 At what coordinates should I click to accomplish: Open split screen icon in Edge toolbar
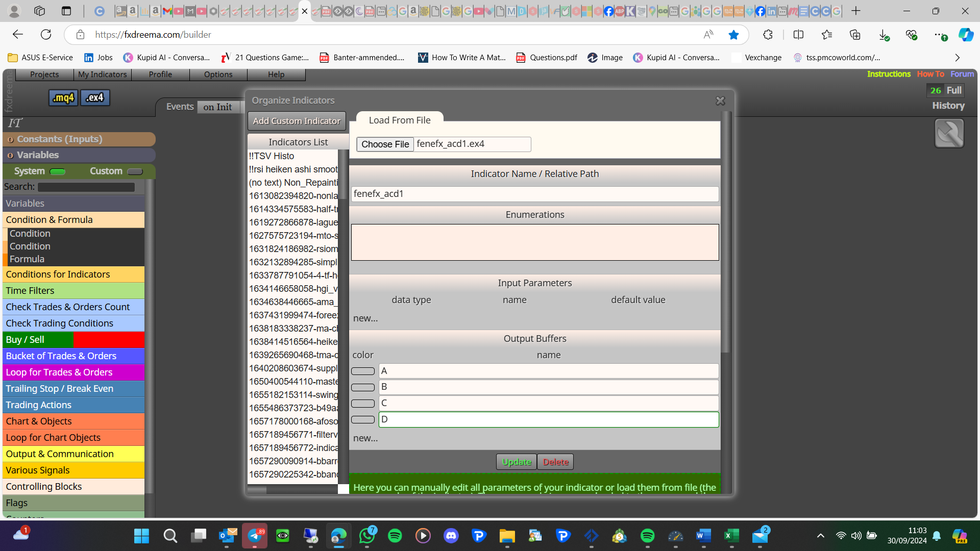click(x=798, y=35)
